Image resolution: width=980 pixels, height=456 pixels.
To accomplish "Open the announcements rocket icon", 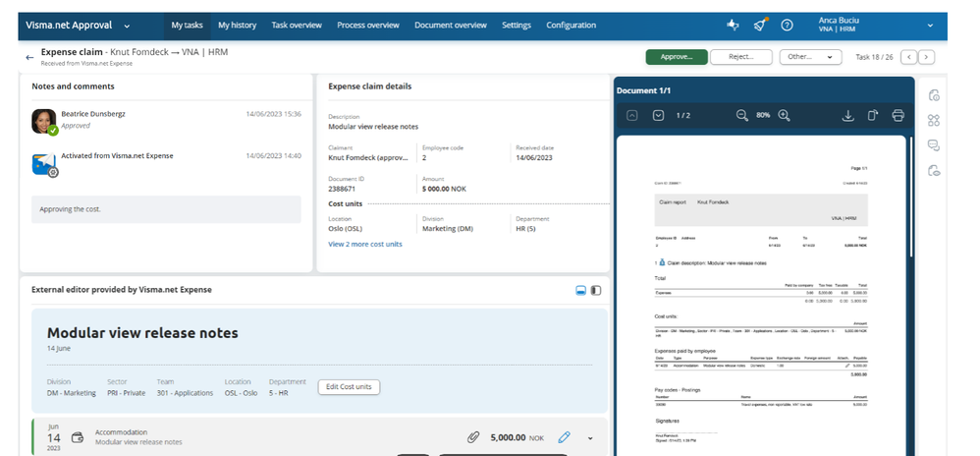I will 760,25.
